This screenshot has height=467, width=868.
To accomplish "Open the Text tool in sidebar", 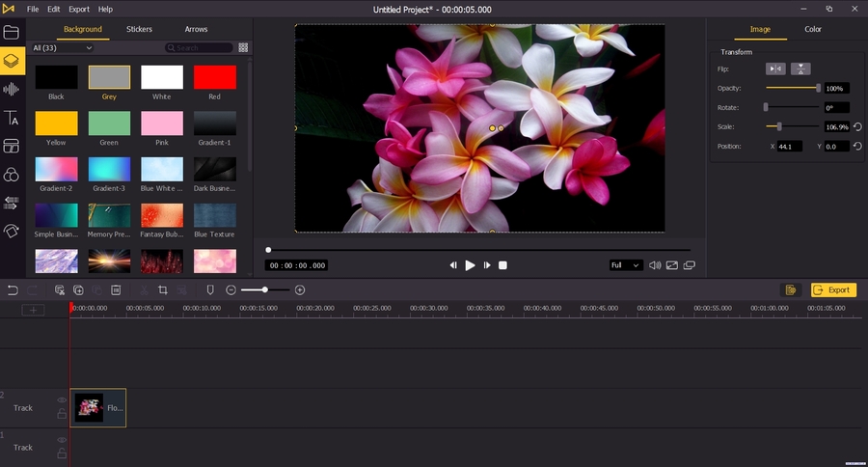I will [x=12, y=118].
